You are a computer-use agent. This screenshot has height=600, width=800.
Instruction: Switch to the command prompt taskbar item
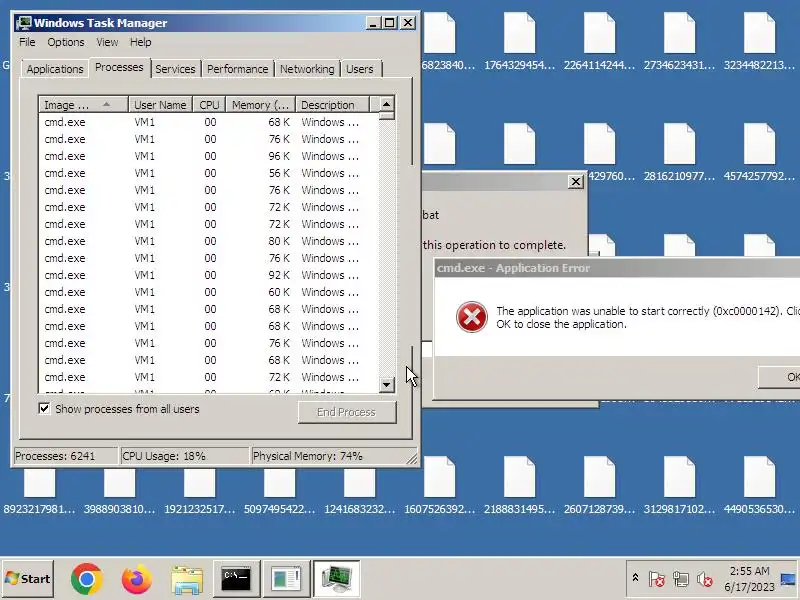[236, 579]
